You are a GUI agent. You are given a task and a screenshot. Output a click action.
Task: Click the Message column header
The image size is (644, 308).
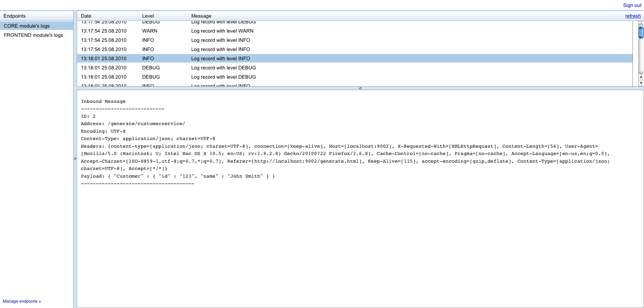point(201,16)
